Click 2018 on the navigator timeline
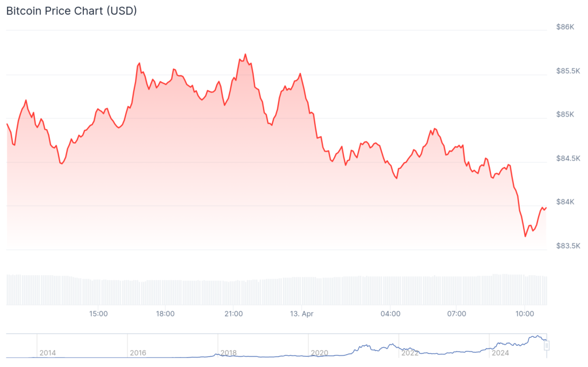This screenshot has height=367, width=588. [x=229, y=353]
